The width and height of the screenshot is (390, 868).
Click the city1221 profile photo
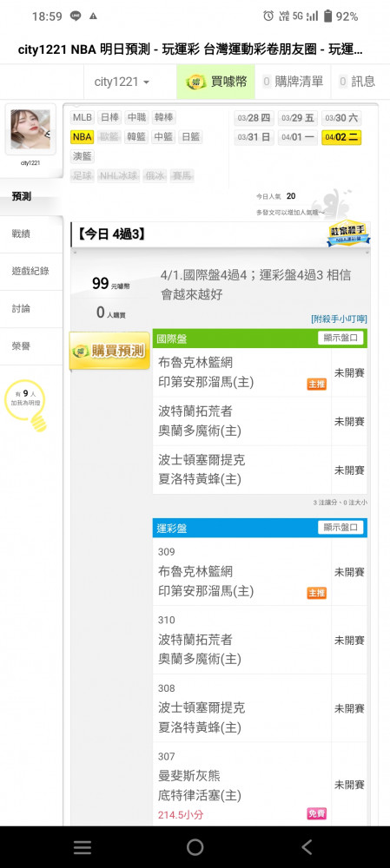30,129
